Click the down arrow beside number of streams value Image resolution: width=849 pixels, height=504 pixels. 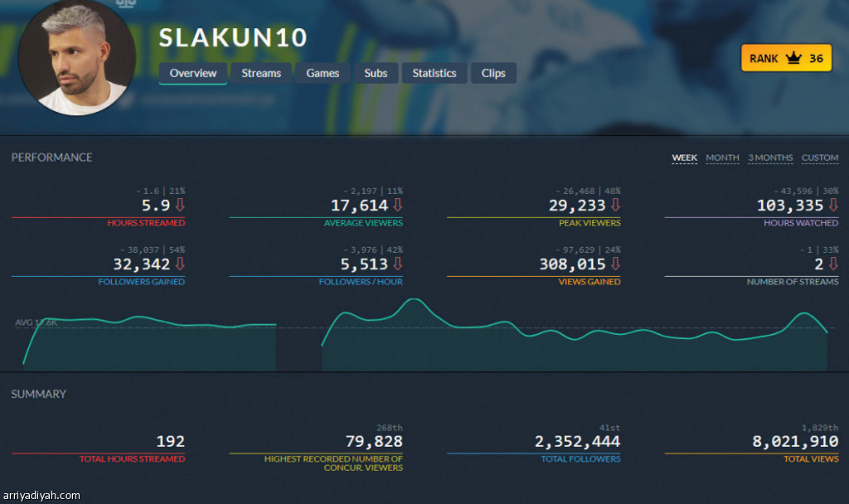tap(833, 264)
